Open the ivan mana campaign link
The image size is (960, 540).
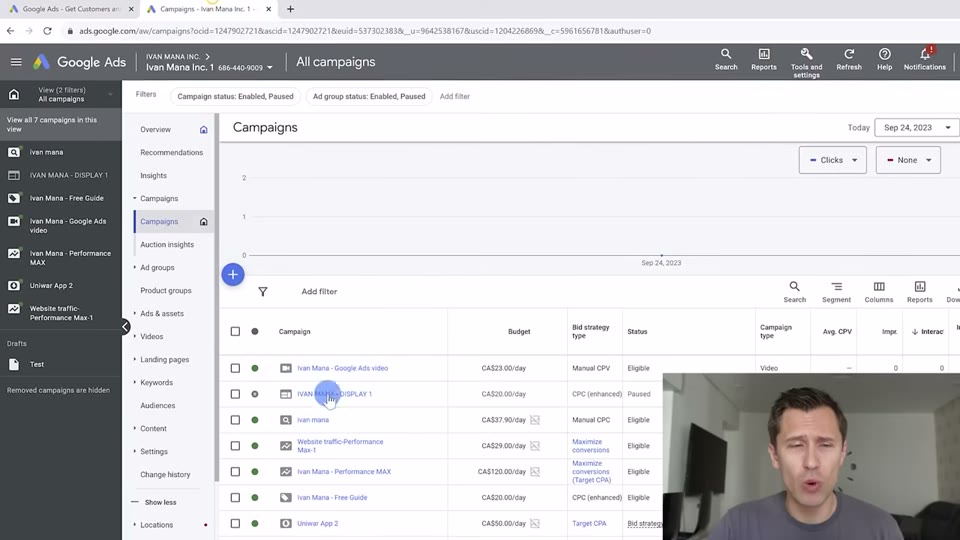pos(313,420)
